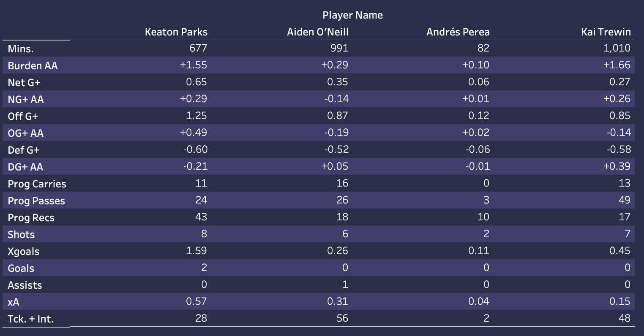Select the Prog Carries row label
This screenshot has height=336, width=644.
tap(37, 184)
